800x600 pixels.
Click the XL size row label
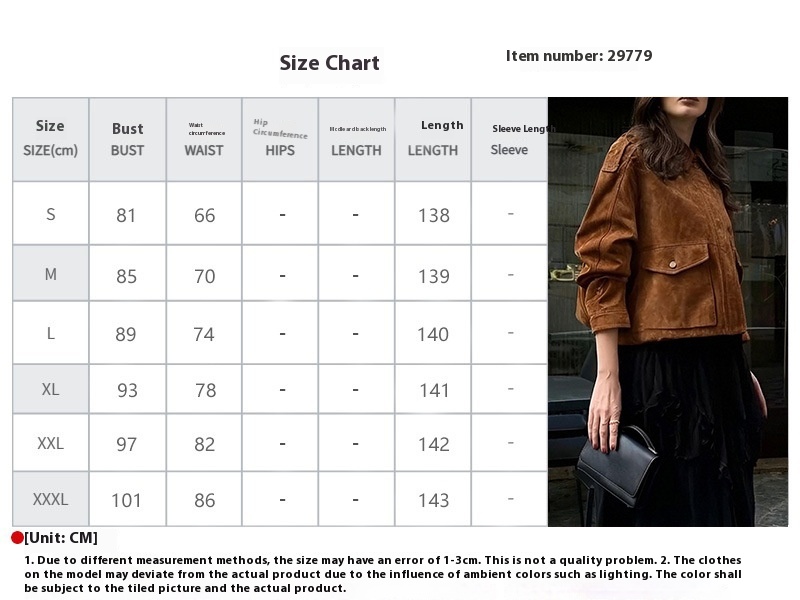pos(51,389)
